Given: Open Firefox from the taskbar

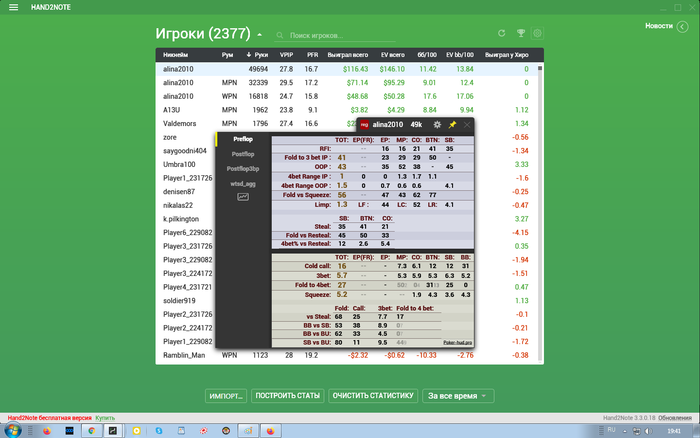Looking at the screenshot, I should tap(47, 431).
